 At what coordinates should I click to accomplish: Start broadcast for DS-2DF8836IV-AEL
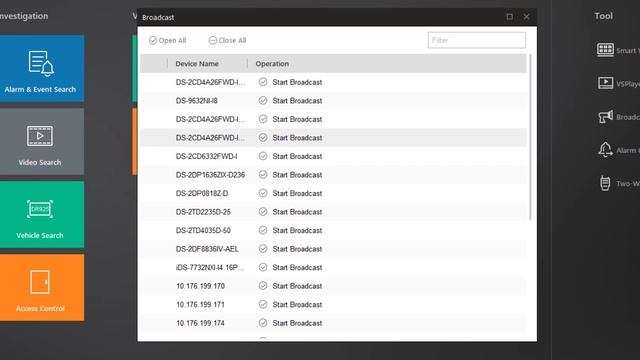(x=290, y=249)
